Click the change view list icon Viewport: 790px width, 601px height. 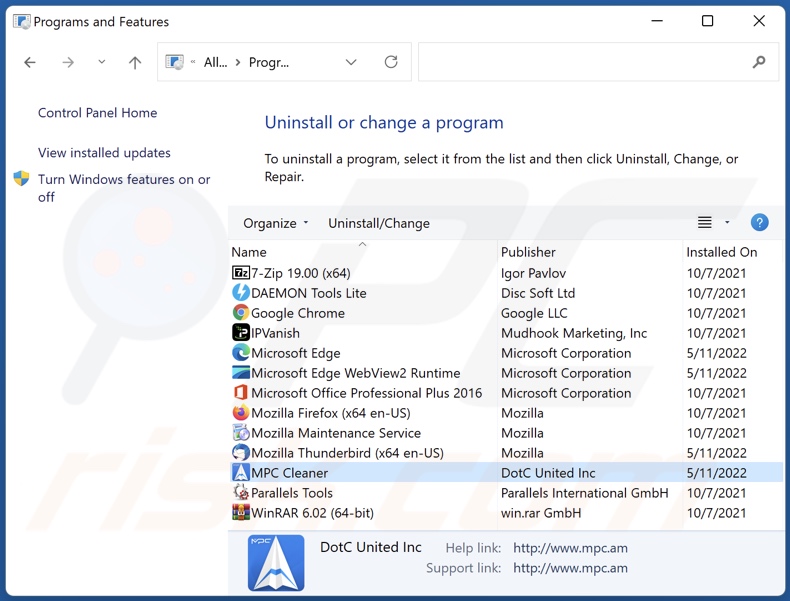tap(704, 222)
